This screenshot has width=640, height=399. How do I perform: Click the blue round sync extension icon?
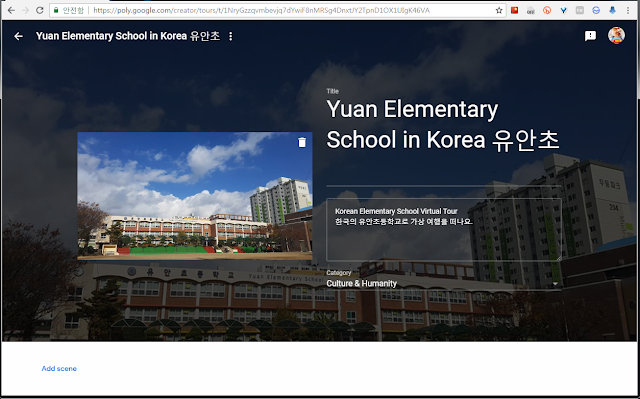pos(596,10)
